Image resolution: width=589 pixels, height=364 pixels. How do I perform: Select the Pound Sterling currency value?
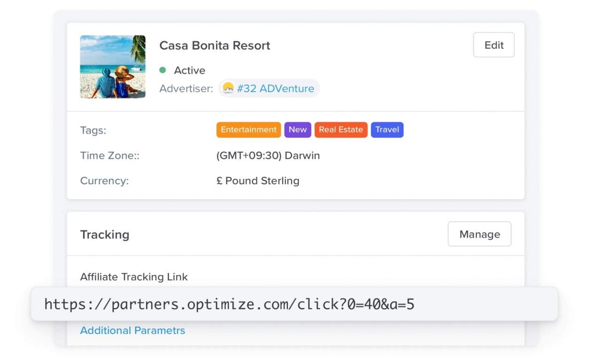pyautogui.click(x=258, y=180)
